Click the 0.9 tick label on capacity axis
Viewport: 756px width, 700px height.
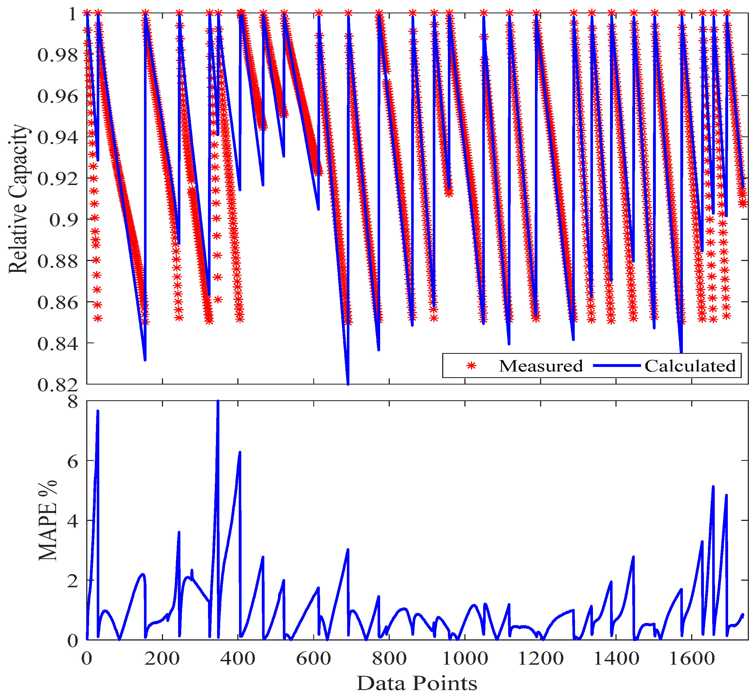pyautogui.click(x=64, y=220)
